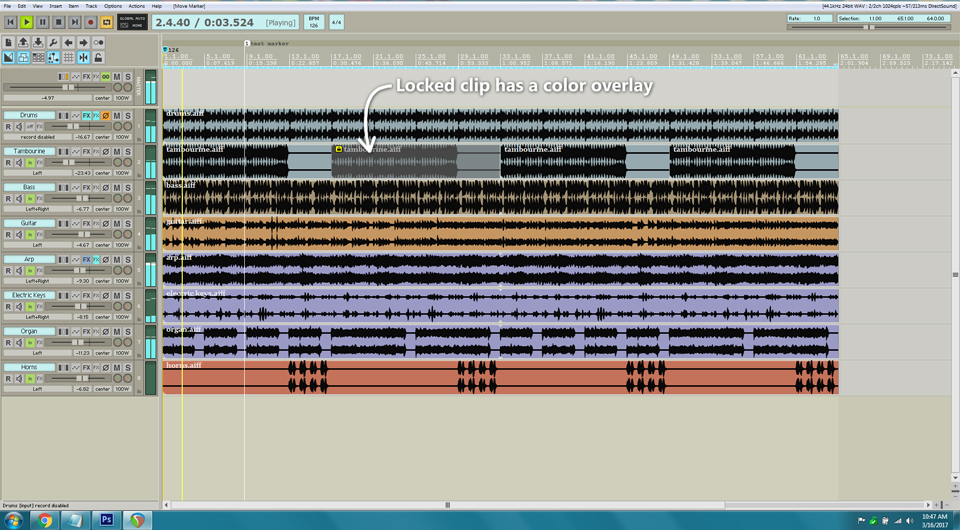Open the Bass input 'Left+Right' dropdown
The height and width of the screenshot is (530, 960).
(x=37, y=209)
